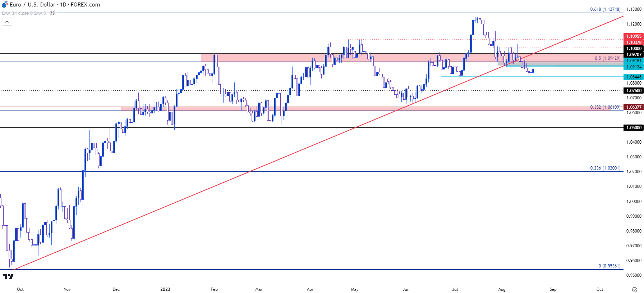This screenshot has height=293, width=644.
Task: Click the 1.06377 dark red price label
Action: pos(634,107)
